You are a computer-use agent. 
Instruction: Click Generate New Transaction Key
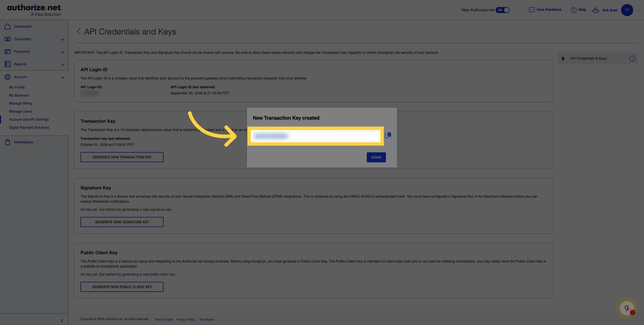coord(122,157)
